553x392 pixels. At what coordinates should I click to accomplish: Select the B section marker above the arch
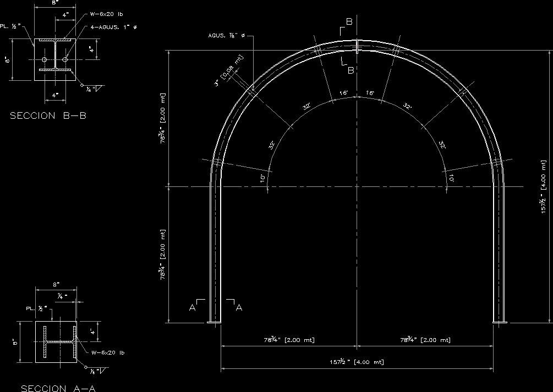(x=349, y=23)
